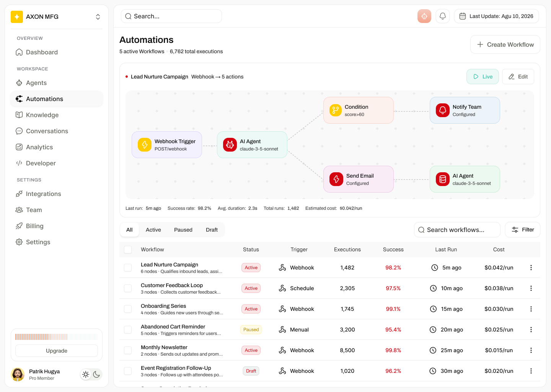Switch to the Paused workflows tab
The width and height of the screenshot is (551, 392).
pos(183,230)
